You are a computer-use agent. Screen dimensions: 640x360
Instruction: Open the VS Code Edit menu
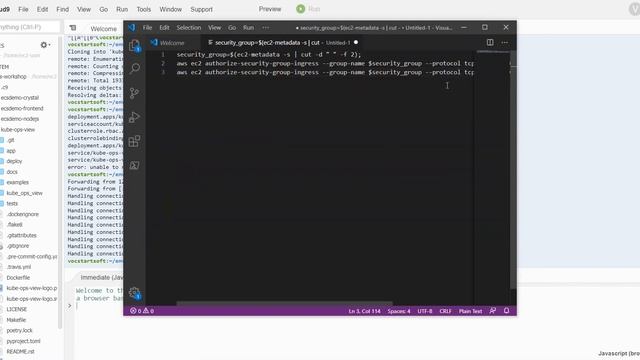[x=164, y=28]
